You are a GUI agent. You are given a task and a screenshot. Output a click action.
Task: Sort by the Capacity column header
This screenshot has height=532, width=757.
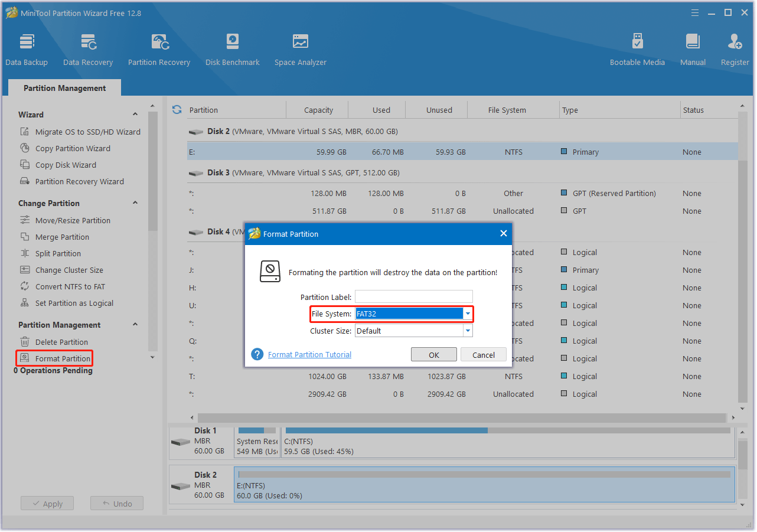click(x=318, y=110)
